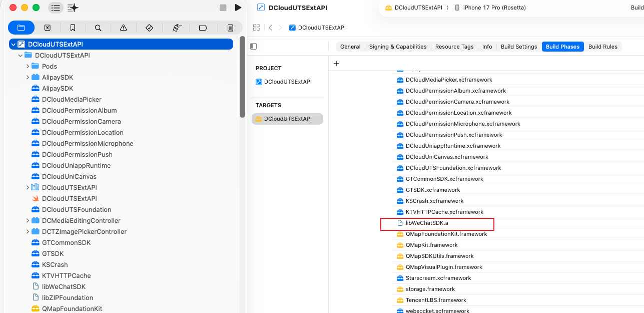Expand the DCloudUTSExtAPI headers group
This screenshot has width=644, height=313.
(x=28, y=187)
